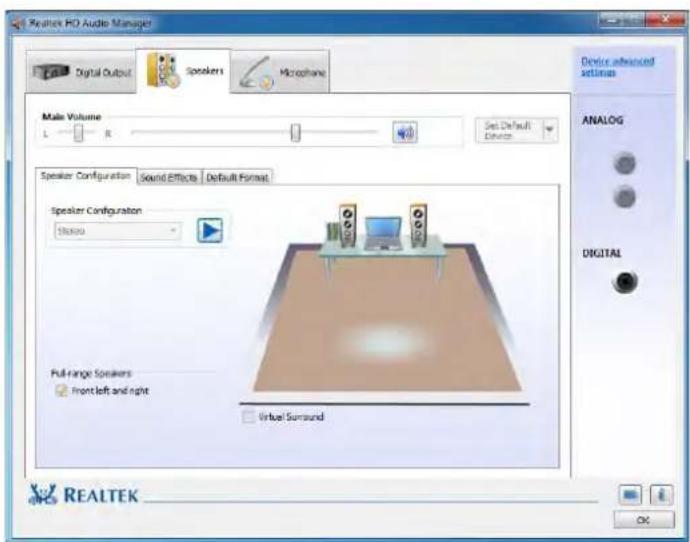Switch to the Sound Effects tab
This screenshot has height=542, width=690.
(169, 177)
